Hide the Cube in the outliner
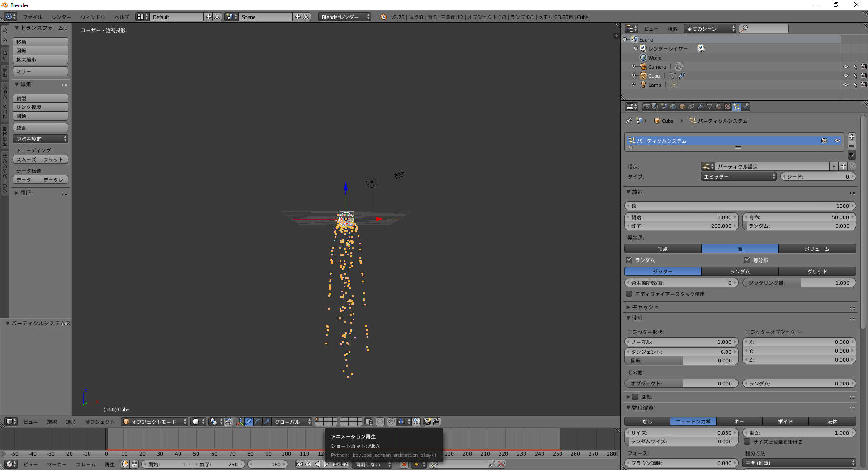The height and width of the screenshot is (470, 868). coord(845,75)
